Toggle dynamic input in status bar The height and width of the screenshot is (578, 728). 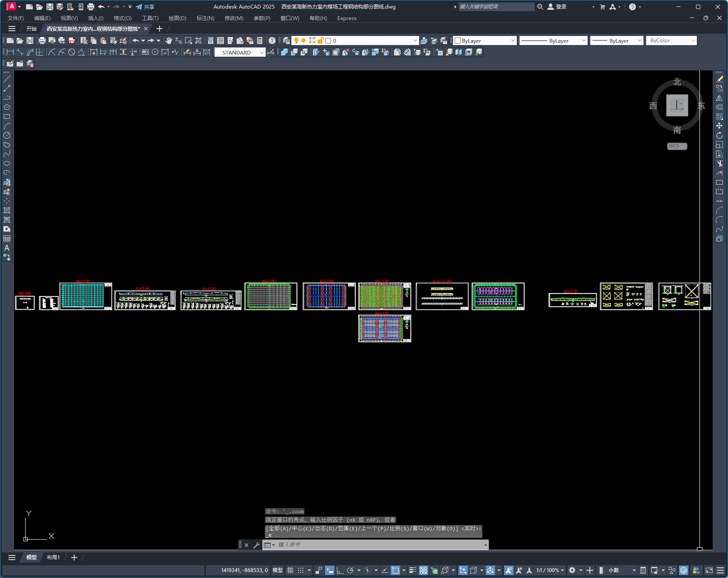[330, 570]
